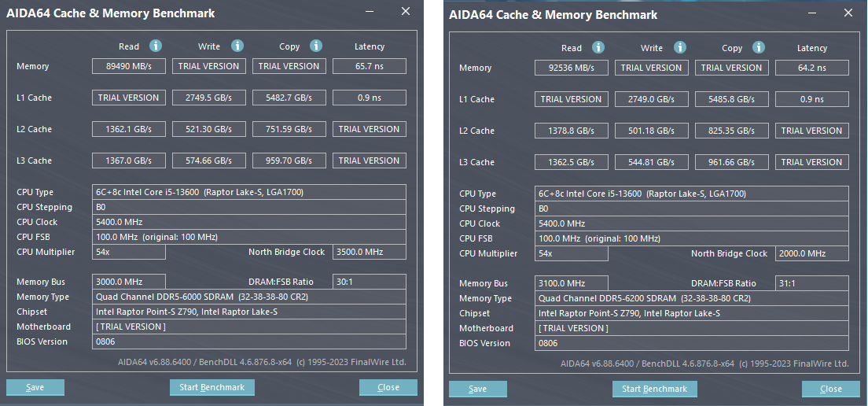Image resolution: width=868 pixels, height=406 pixels.
Task: Click the 1362.1 GB/s L2 read value
Action: [129, 129]
